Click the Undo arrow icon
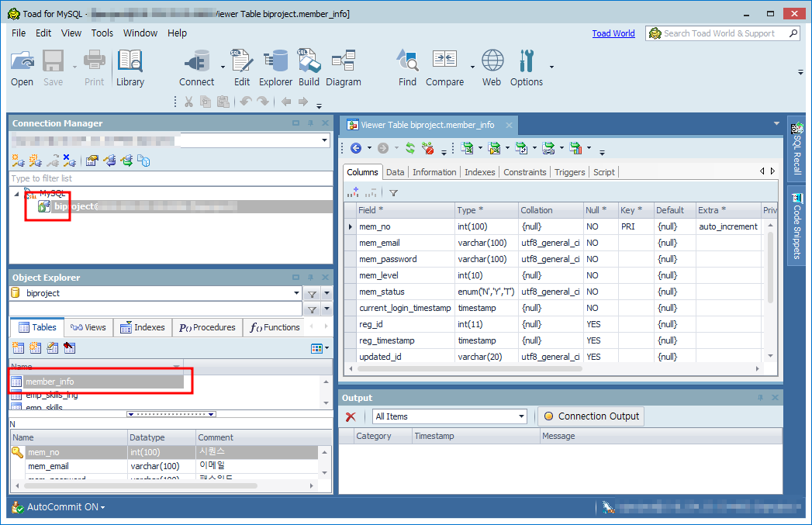 tap(246, 102)
